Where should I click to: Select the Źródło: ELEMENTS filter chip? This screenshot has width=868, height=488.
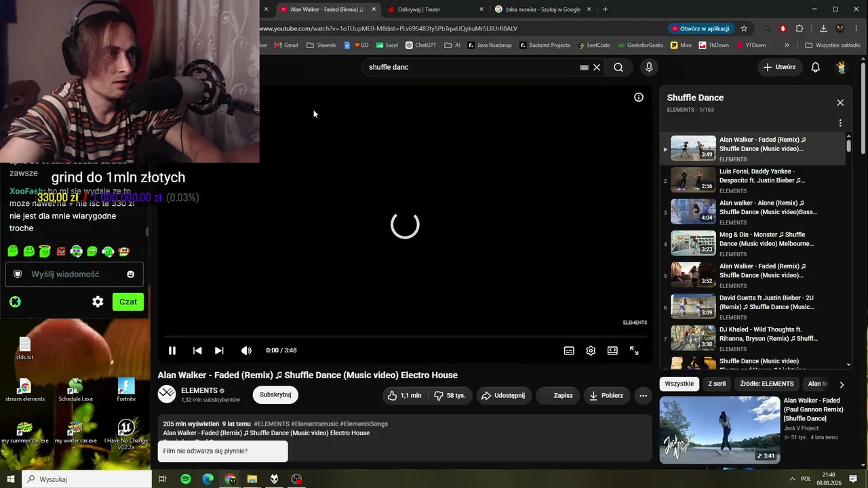coord(766,384)
